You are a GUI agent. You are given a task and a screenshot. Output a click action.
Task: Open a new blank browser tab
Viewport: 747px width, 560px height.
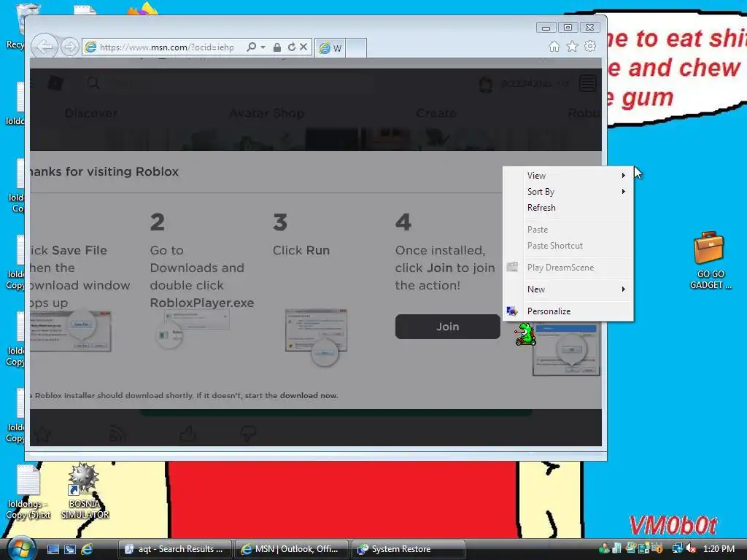356,47
